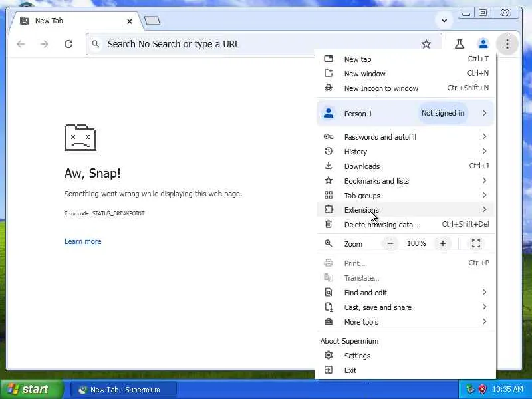This screenshot has height=399, width=532.
Task: Click the Not signed in chip
Action: [x=442, y=113]
